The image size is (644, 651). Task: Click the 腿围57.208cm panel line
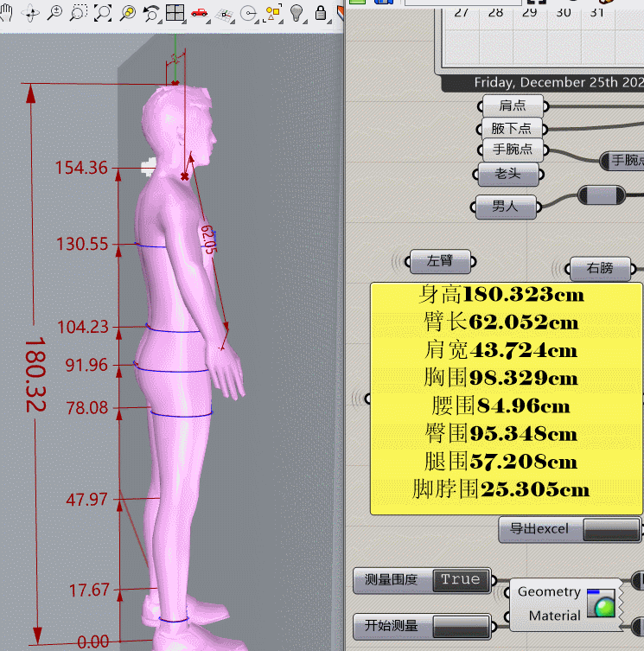(x=501, y=462)
